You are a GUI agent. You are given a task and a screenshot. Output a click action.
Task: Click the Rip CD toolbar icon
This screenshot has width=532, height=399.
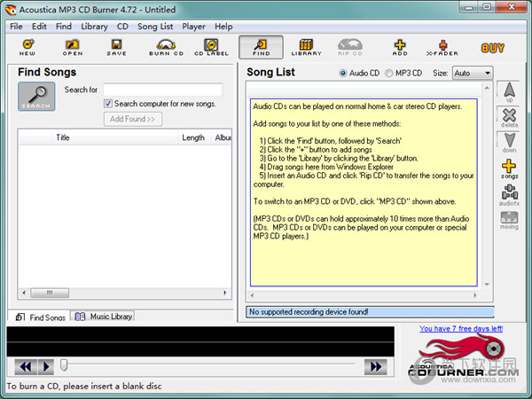[x=350, y=47]
